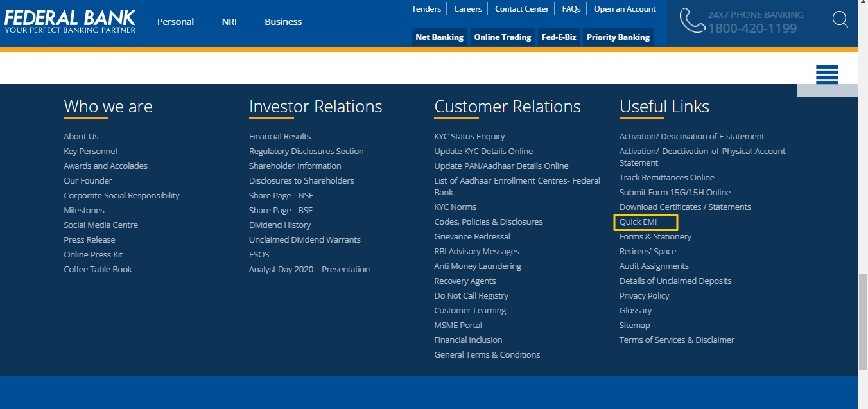Open the Tenders link
868x409 pixels.
[426, 9]
